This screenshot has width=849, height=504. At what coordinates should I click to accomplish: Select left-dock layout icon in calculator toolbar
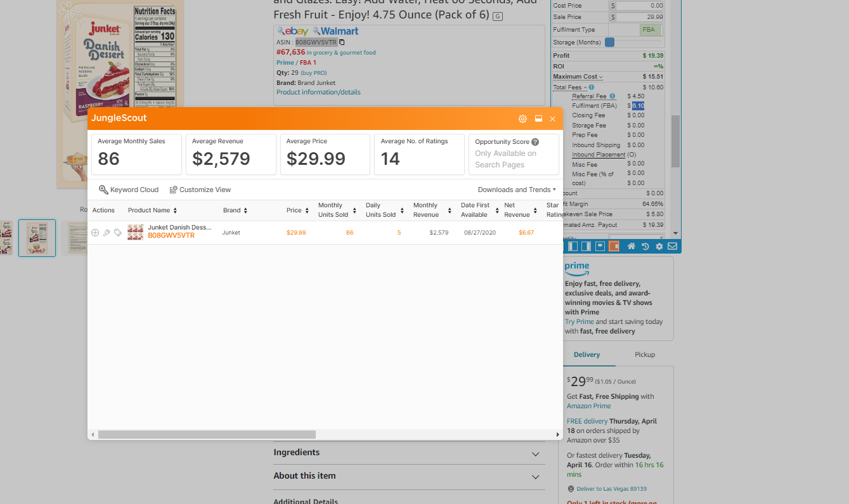click(573, 246)
